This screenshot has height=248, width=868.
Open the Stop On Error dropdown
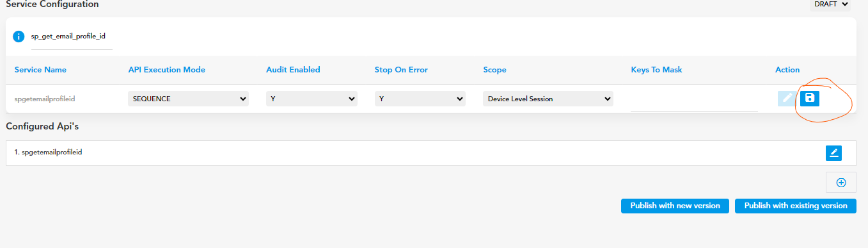click(420, 99)
